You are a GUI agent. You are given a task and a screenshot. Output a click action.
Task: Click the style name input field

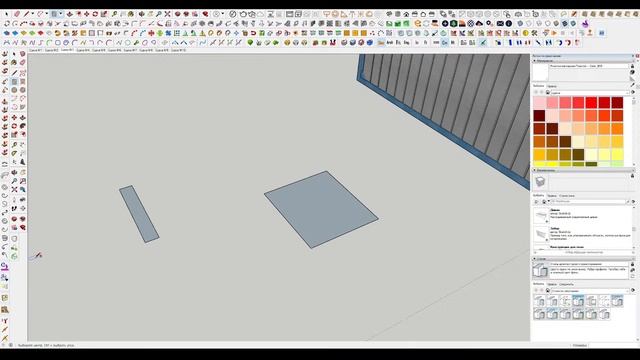tap(589, 264)
